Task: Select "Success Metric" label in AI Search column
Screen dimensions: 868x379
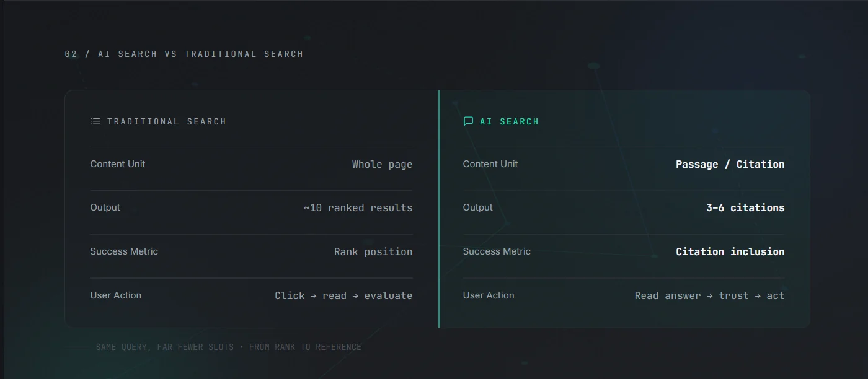Action: [497, 251]
